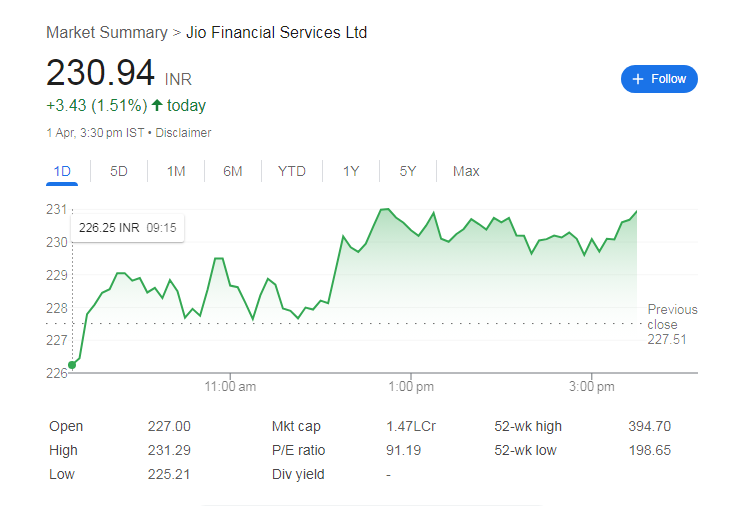Select the YTD range tab
This screenshot has width=731, height=506.
[292, 171]
